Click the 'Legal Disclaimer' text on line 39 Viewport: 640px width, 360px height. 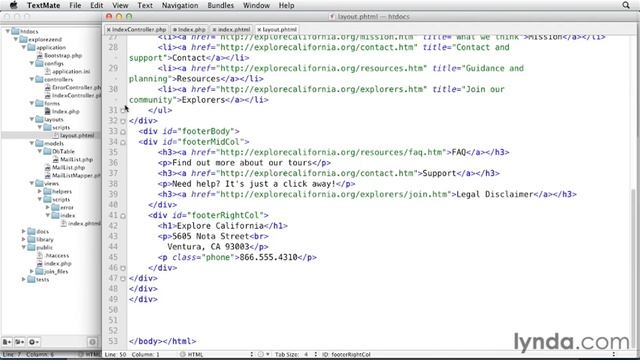pos(495,194)
